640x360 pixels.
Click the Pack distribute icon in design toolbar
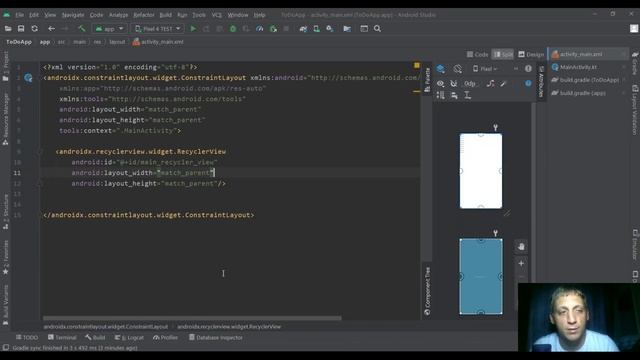pos(440,95)
